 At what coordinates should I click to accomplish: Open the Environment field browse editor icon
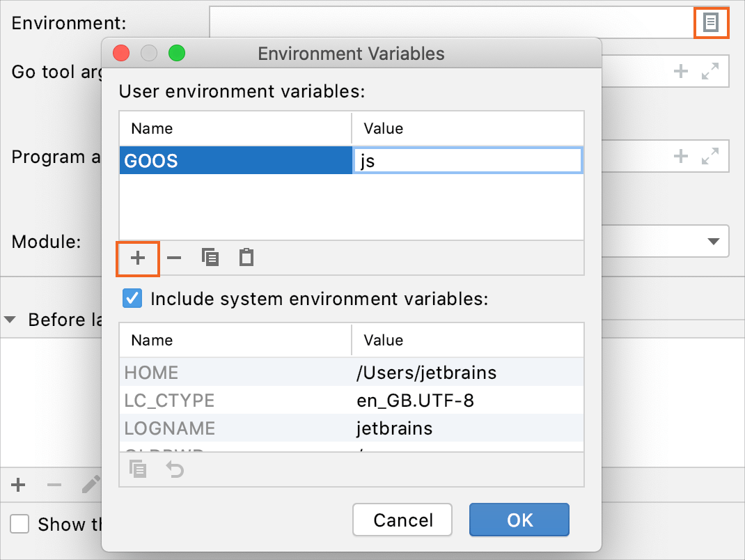[x=711, y=22]
